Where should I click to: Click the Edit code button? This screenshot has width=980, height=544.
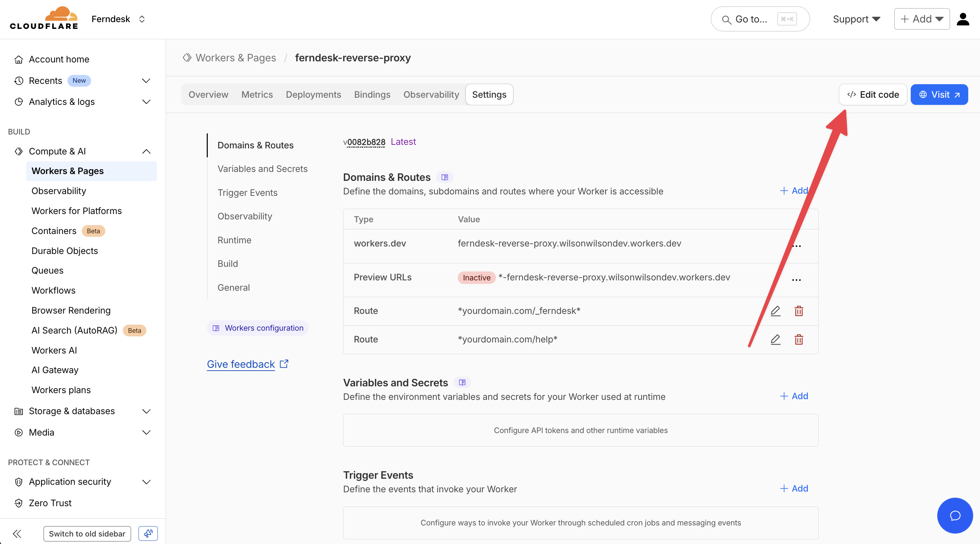coord(873,95)
